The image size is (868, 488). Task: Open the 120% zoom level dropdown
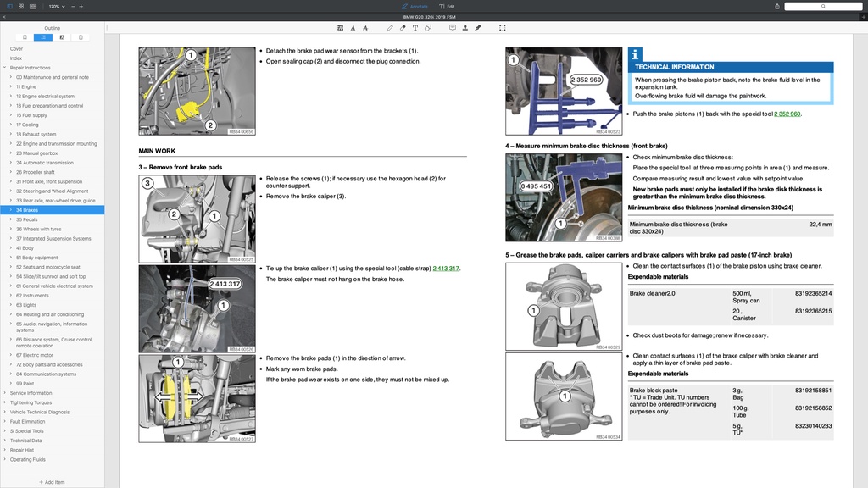(56, 6)
